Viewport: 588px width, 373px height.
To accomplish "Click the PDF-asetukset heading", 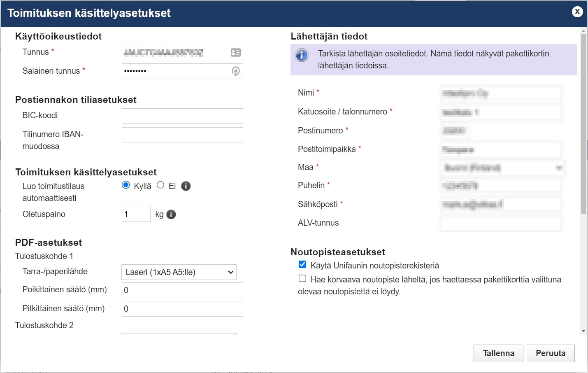I will coord(49,242).
